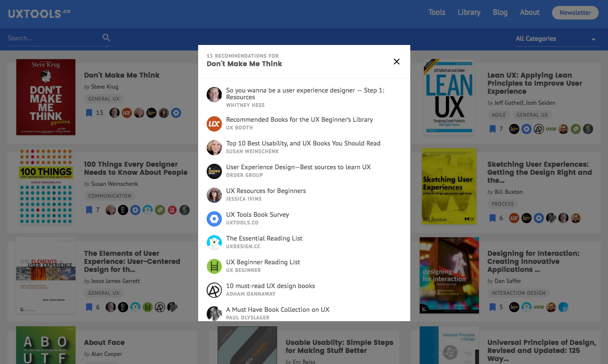Select the AGILE tag

(499, 115)
